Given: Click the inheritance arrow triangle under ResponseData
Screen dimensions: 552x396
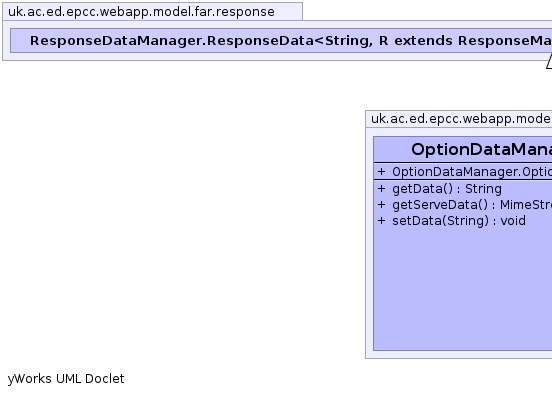Looking at the screenshot, I should point(549,62).
